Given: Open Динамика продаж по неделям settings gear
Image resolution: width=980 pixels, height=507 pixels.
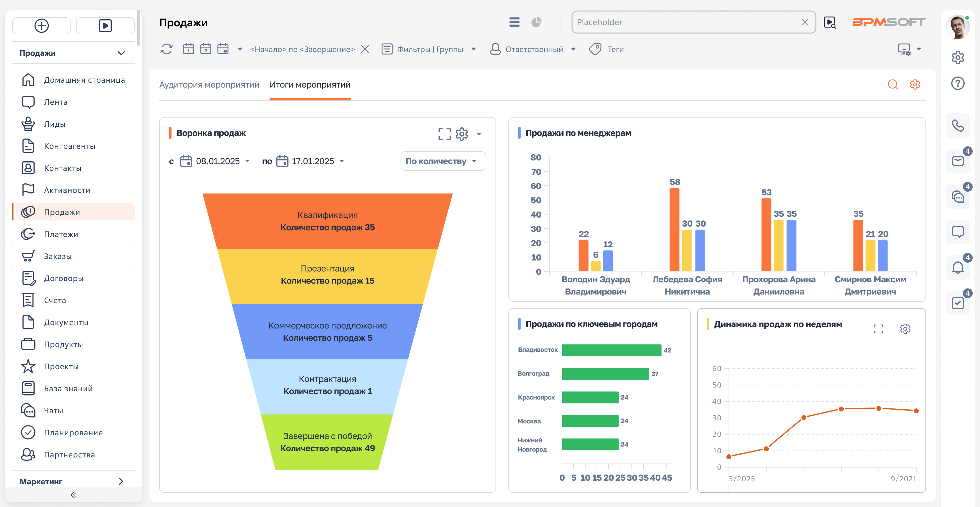Looking at the screenshot, I should 905,329.
